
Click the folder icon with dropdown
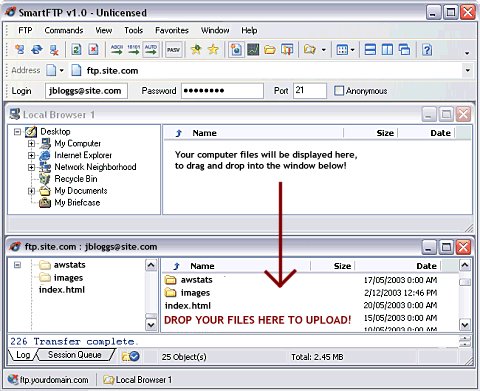(310, 50)
